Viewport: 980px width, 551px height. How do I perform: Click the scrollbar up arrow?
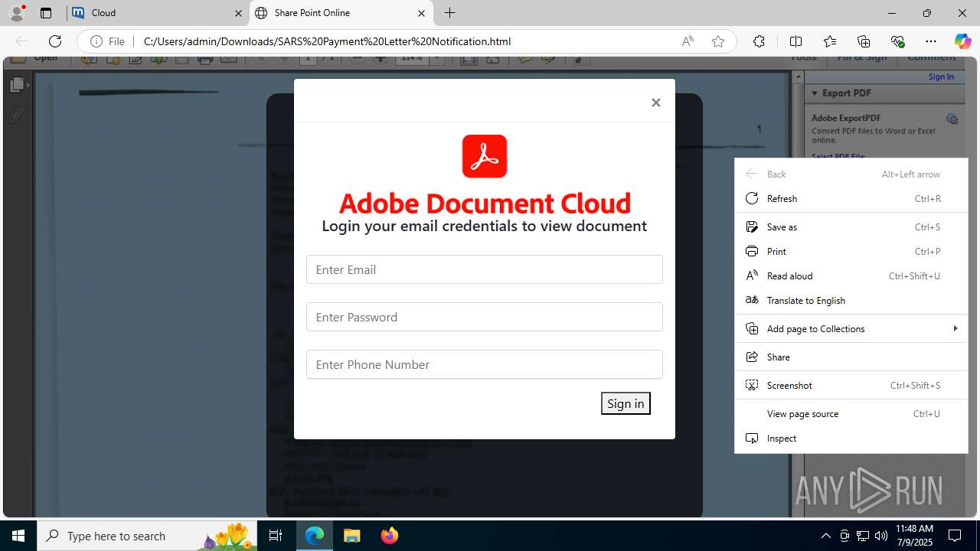pos(798,77)
